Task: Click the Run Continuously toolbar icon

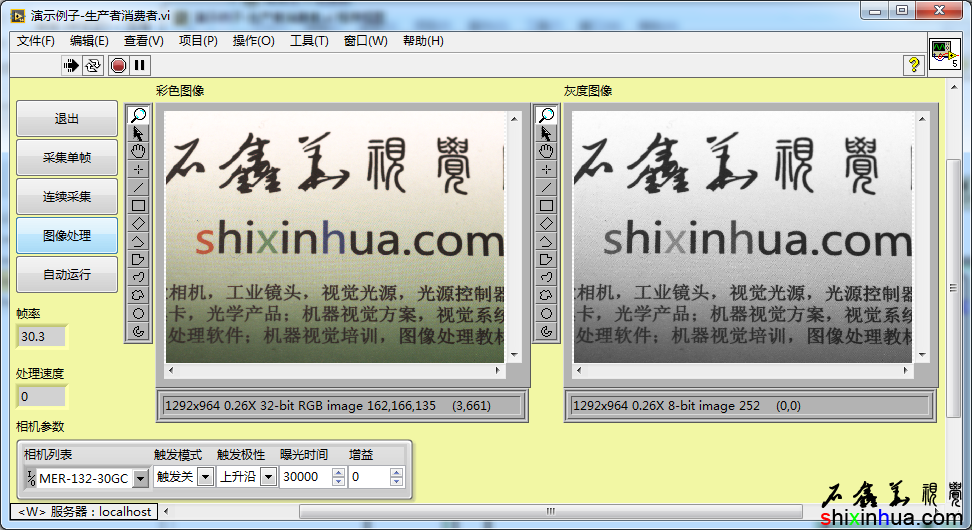Action: (93, 65)
